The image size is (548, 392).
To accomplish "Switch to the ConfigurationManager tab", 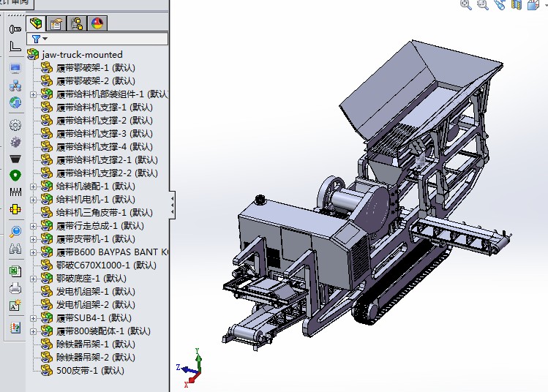I will pyautogui.click(x=77, y=23).
